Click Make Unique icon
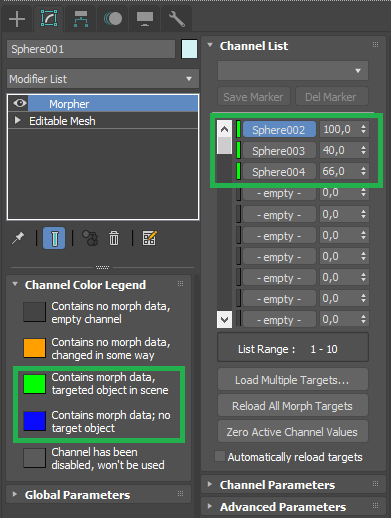The height and width of the screenshot is (518, 391). pos(90,238)
